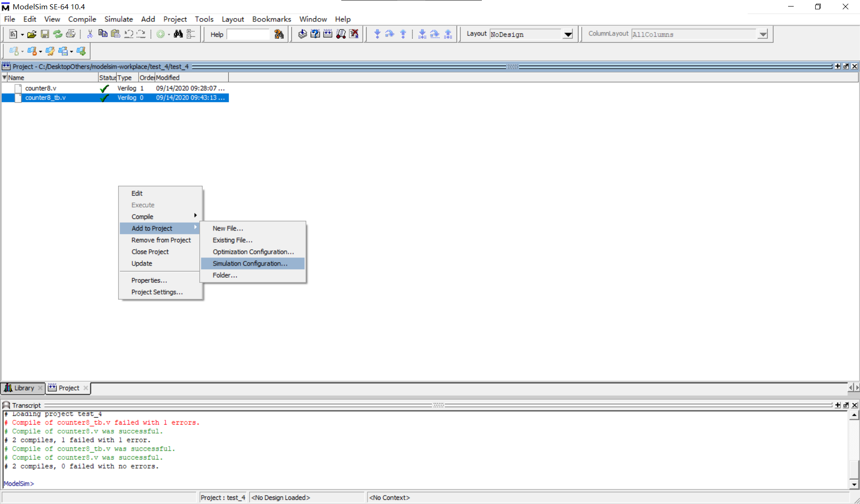
Task: Click the Step Out Current instance icon
Action: [448, 34]
